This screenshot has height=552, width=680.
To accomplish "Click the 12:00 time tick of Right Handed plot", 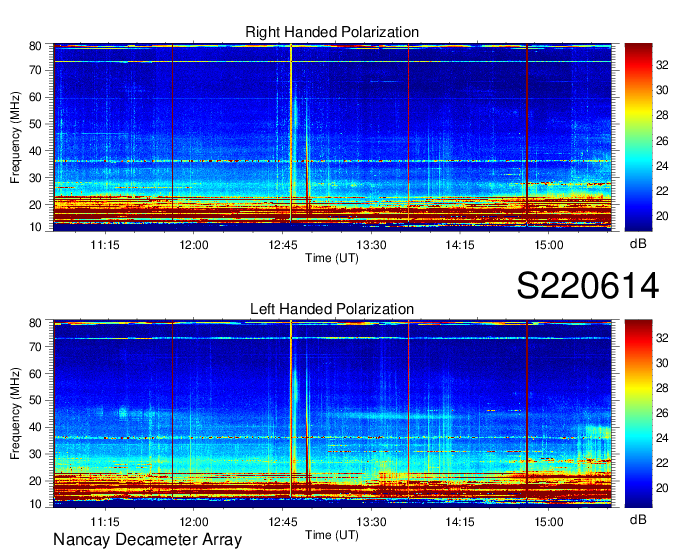I will point(194,245).
